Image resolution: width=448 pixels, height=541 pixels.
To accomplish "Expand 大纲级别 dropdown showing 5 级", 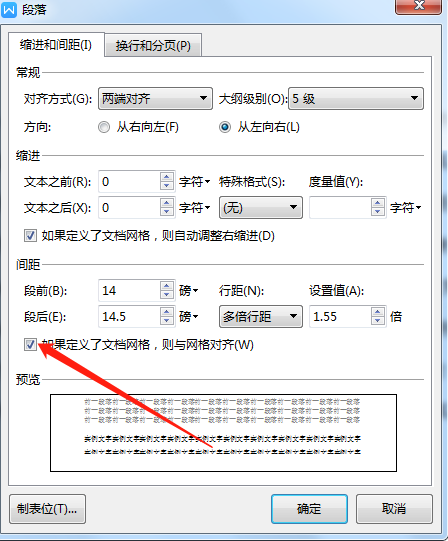I will (x=356, y=99).
